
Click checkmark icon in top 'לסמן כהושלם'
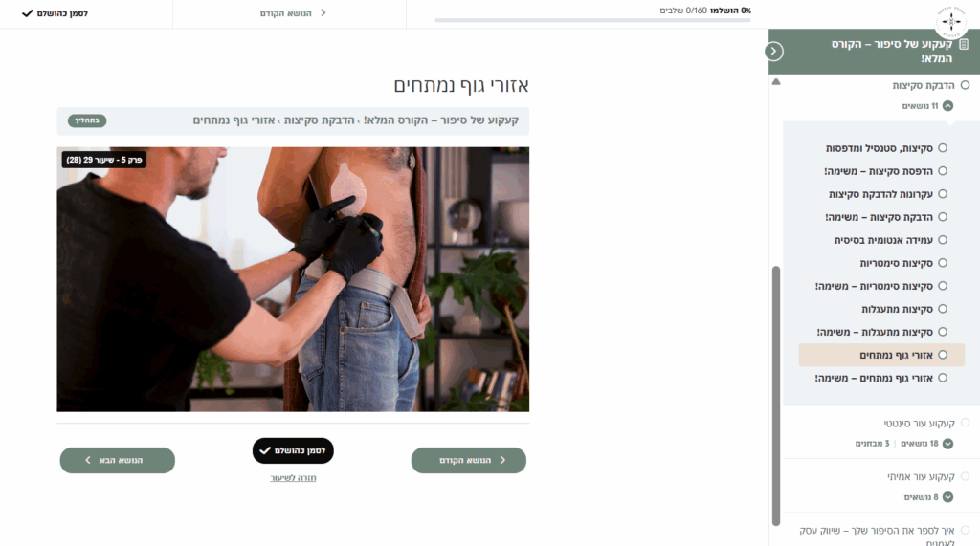click(27, 13)
